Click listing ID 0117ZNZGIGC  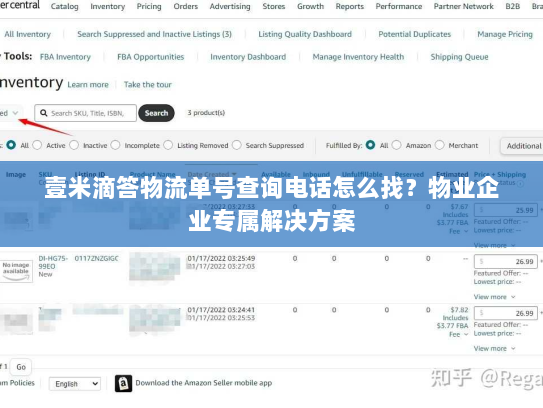[97, 258]
